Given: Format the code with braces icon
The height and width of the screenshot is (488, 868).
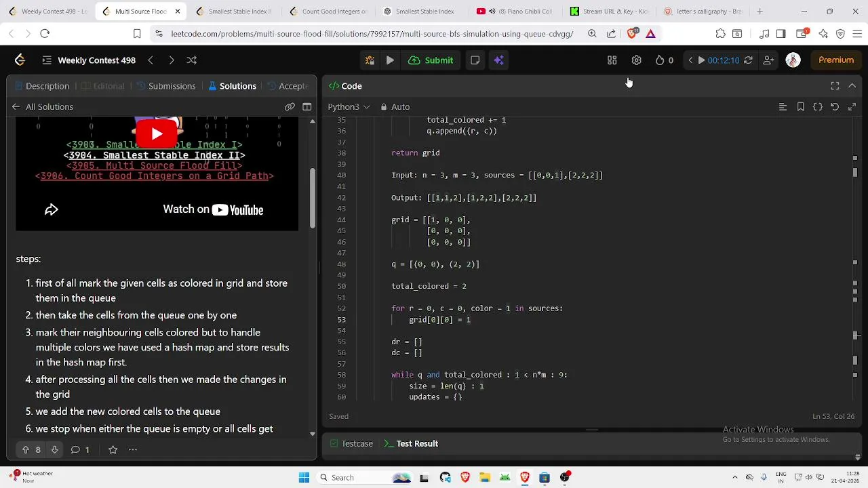Looking at the screenshot, I should 818,106.
